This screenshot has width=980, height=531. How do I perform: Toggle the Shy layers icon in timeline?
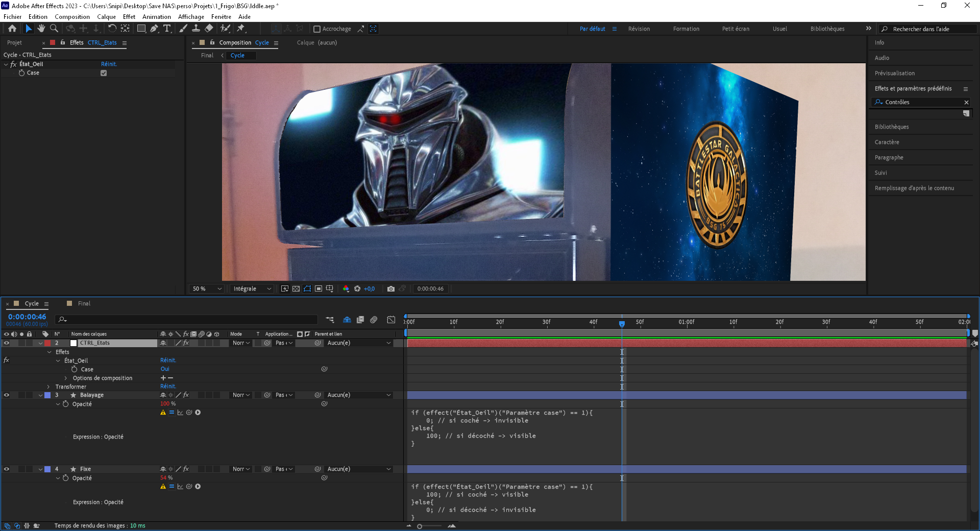point(347,320)
